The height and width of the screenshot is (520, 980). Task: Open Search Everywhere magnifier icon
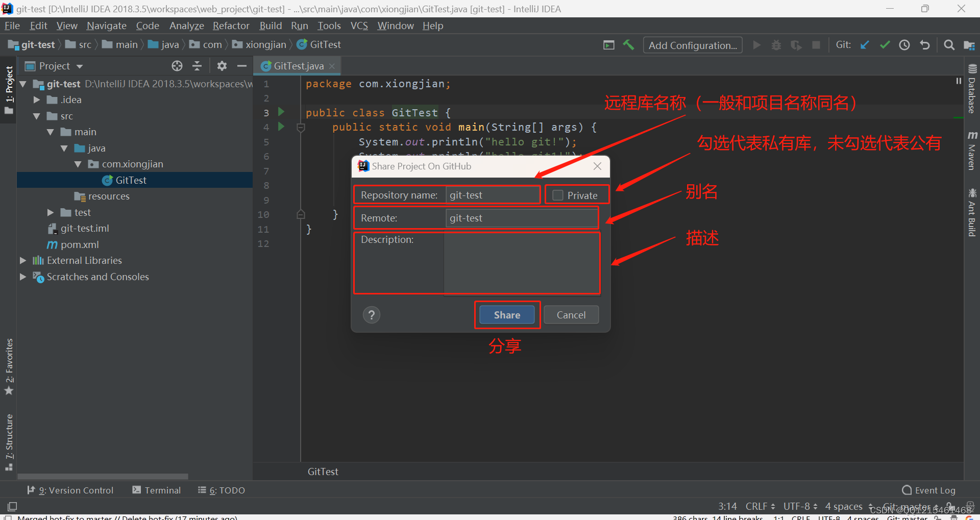(x=949, y=45)
